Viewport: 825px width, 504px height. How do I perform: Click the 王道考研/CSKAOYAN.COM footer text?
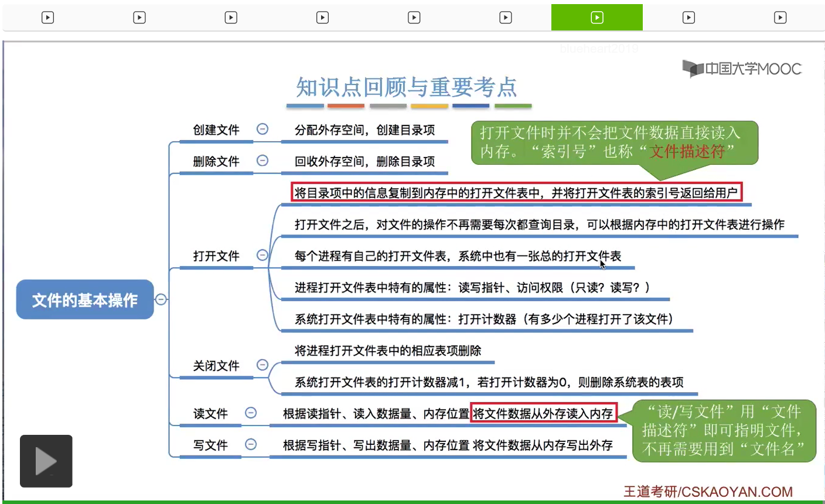click(x=708, y=491)
